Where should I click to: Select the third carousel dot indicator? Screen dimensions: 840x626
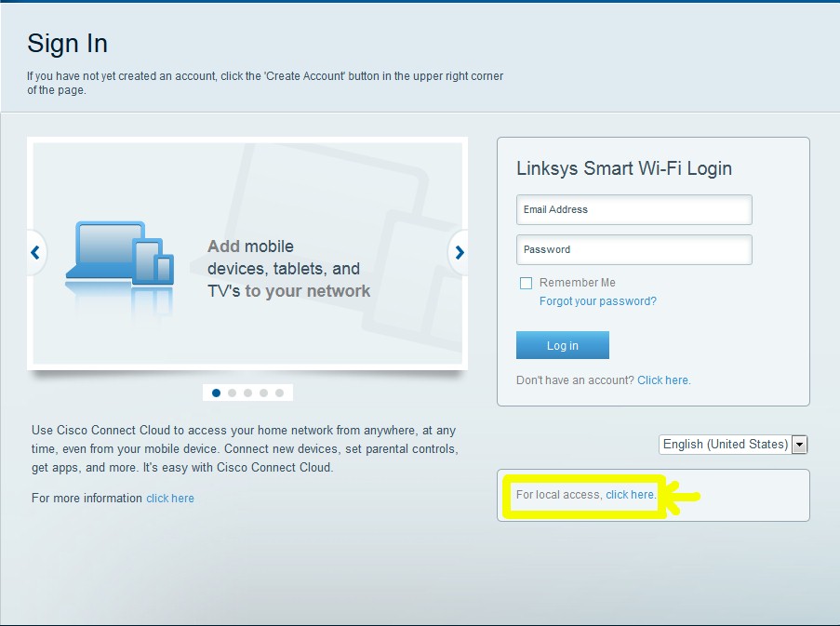click(247, 393)
